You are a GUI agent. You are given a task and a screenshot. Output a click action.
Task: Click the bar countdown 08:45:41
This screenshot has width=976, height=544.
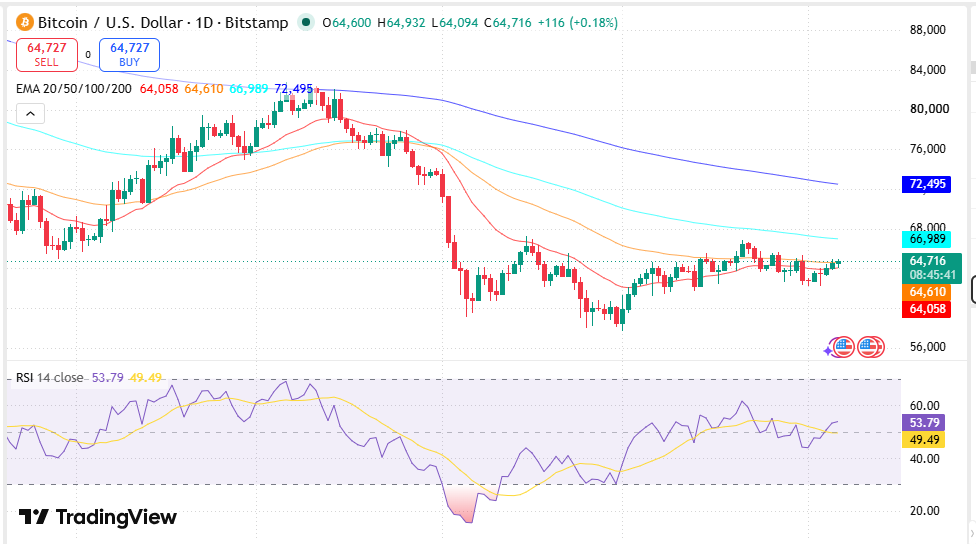[932, 275]
